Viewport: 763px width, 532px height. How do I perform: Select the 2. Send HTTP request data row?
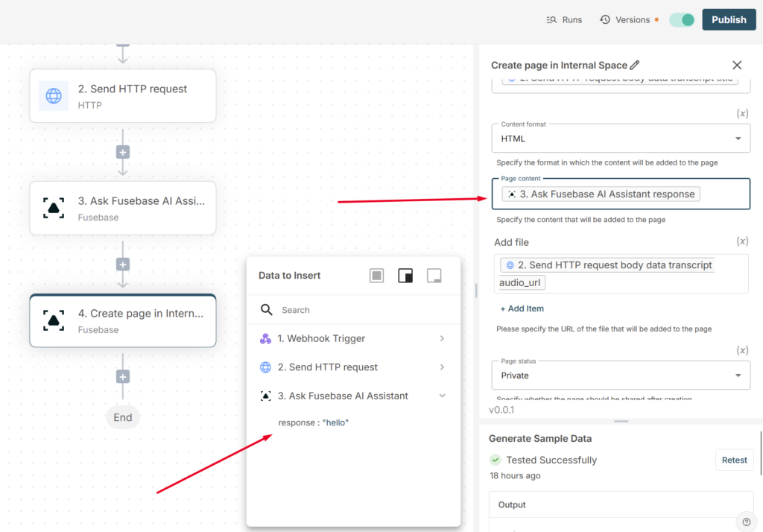pyautogui.click(x=353, y=367)
